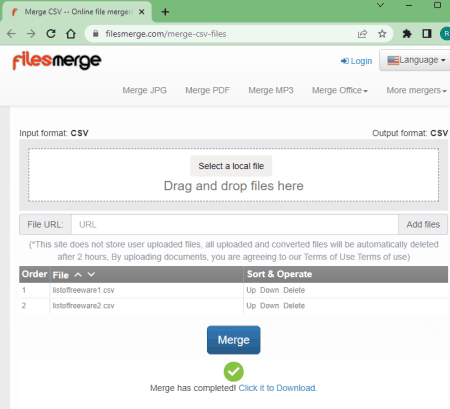Move listoffreeware1.csv Up
The image size is (450, 409).
tap(251, 290)
